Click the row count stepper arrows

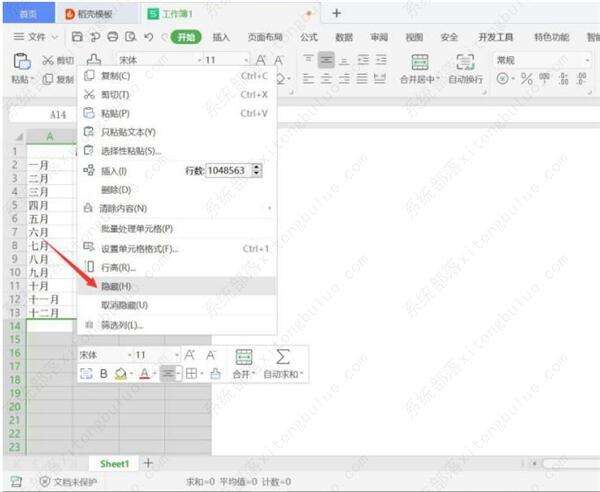pos(257,170)
